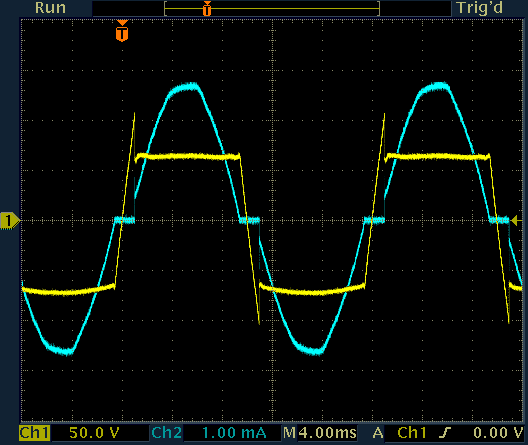Select the Ch2 channel label
This screenshot has width=528, height=445.
(x=167, y=433)
